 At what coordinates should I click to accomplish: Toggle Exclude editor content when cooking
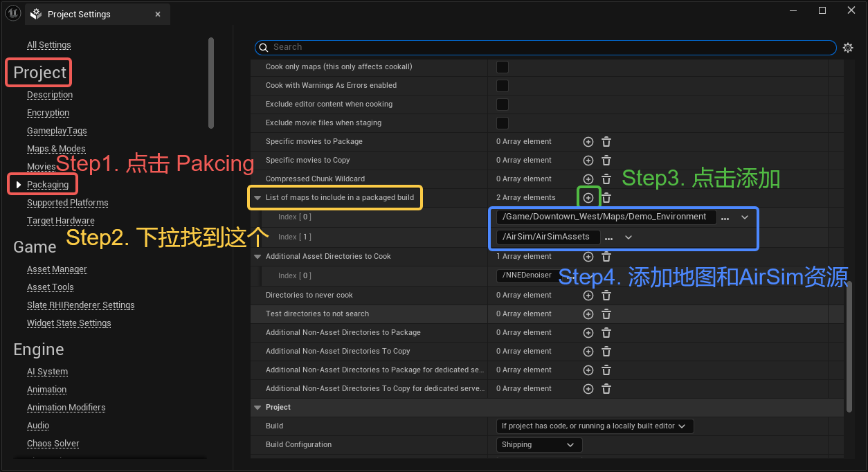pyautogui.click(x=503, y=105)
